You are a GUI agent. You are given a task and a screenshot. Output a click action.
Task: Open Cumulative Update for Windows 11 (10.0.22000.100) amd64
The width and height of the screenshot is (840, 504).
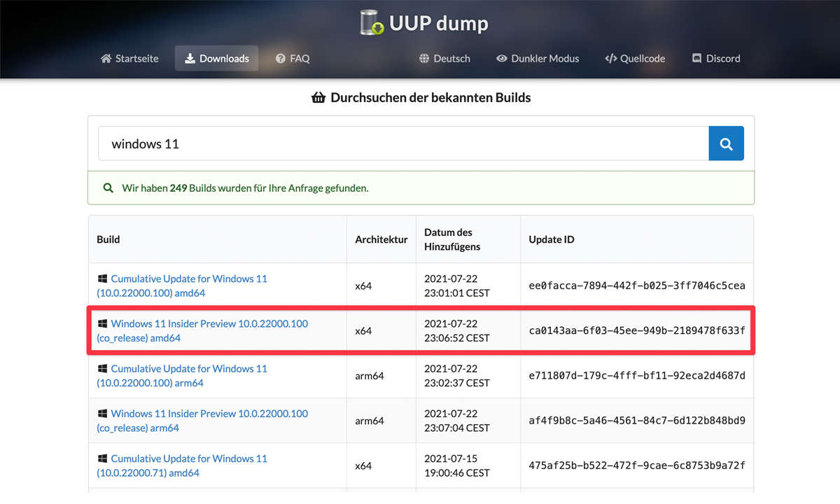[x=182, y=286]
